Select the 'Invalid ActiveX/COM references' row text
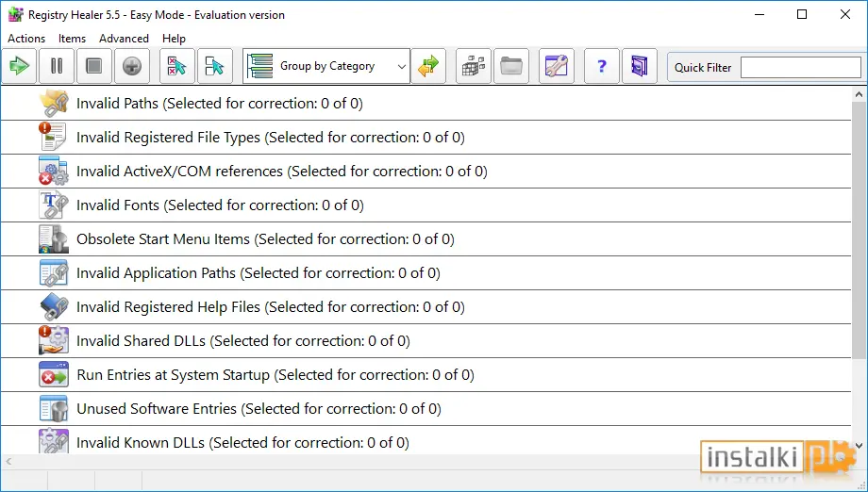 coord(282,172)
